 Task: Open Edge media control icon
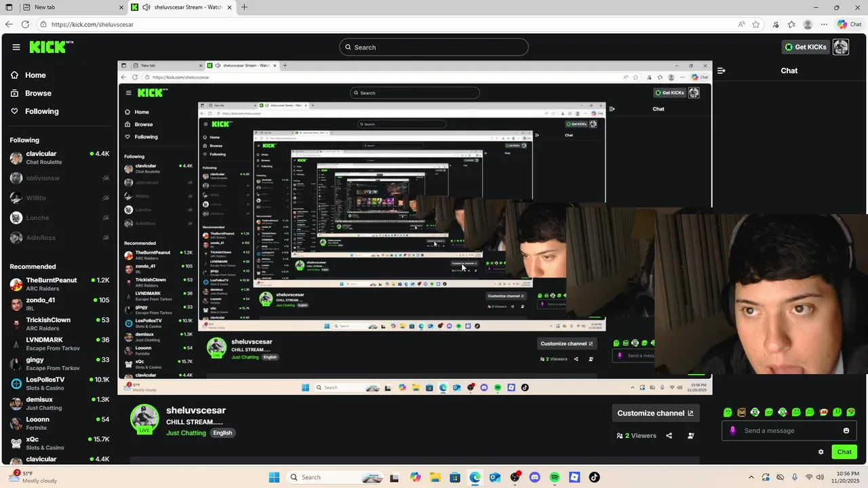776,24
